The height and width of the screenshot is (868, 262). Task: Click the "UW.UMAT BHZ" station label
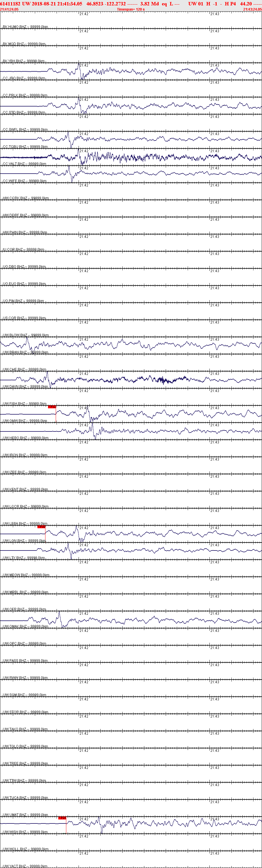pyautogui.click(x=15, y=815)
